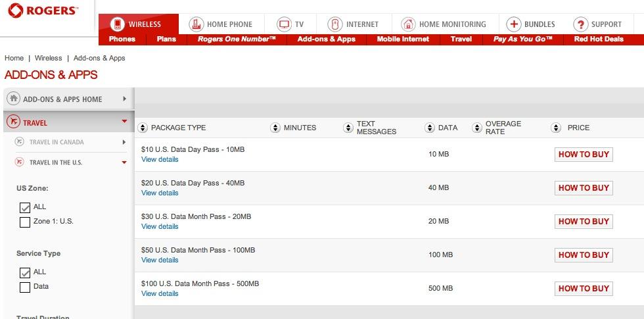Open the Internet tab

354,24
